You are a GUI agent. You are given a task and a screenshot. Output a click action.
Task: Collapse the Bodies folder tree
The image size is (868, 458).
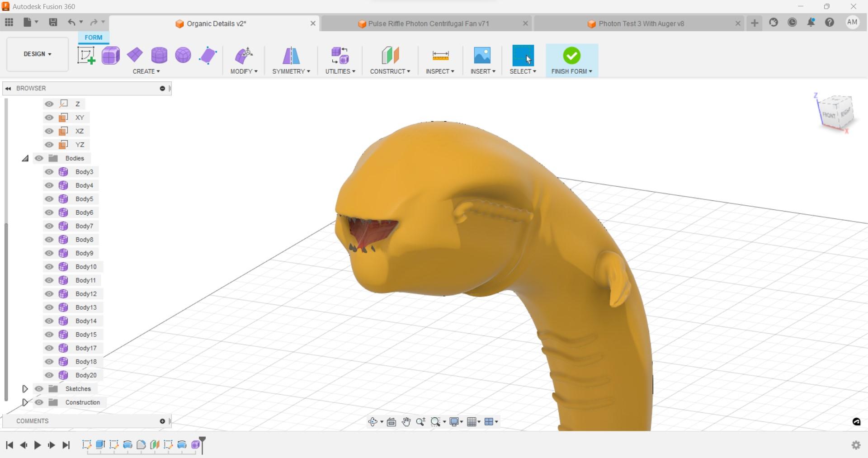coord(25,158)
